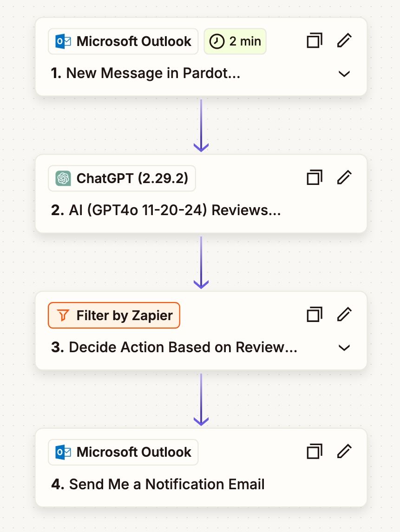Viewport: 400px width, 532px height.
Task: Click Microsoft Outlook badge on step 1
Action: click(x=123, y=41)
